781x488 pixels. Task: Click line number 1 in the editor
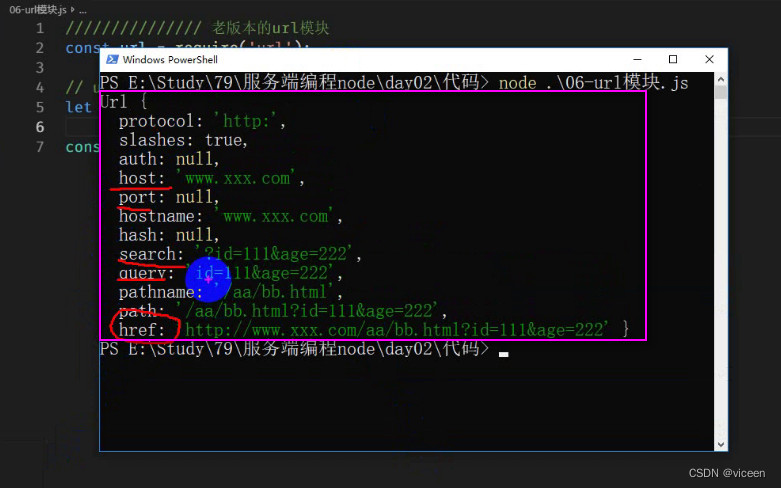(40, 28)
